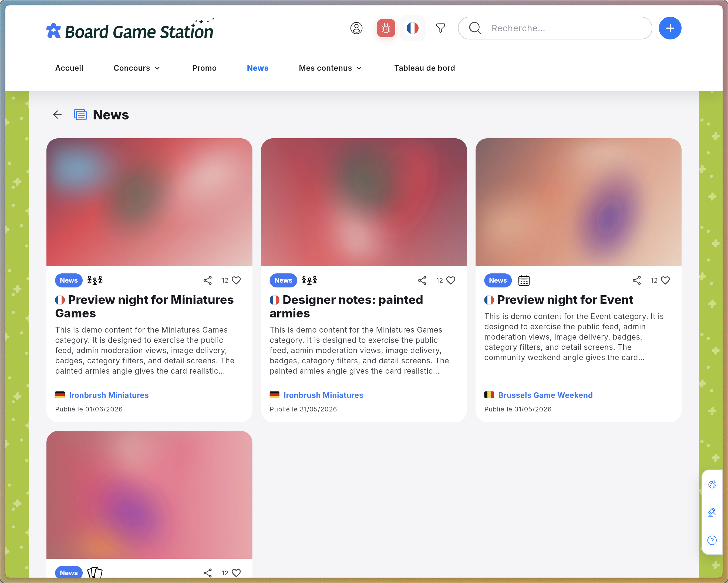The width and height of the screenshot is (728, 583).
Task: Share the Preview night for Miniatures Games card
Action: coord(208,280)
